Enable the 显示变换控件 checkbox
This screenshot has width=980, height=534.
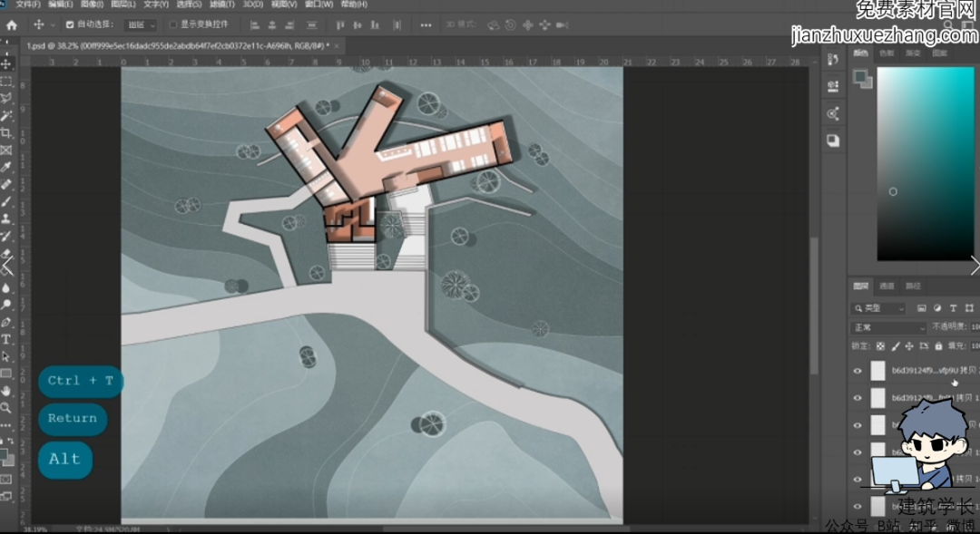(x=173, y=24)
